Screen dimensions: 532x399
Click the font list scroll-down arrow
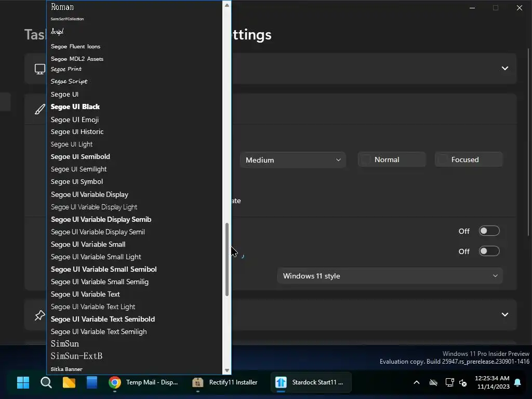[227, 370]
